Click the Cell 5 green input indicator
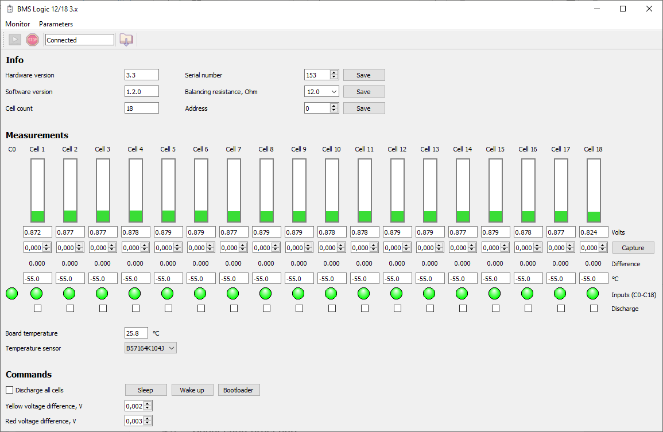This screenshot has height=432, width=663. coord(168,293)
